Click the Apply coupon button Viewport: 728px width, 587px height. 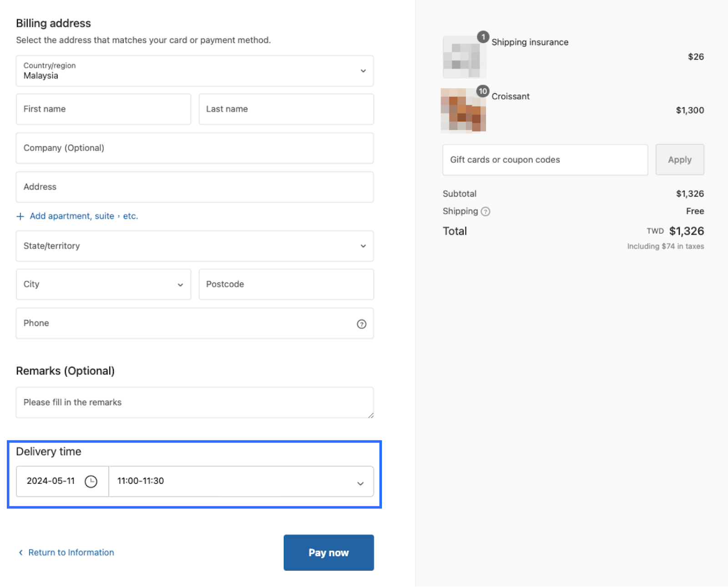(679, 160)
